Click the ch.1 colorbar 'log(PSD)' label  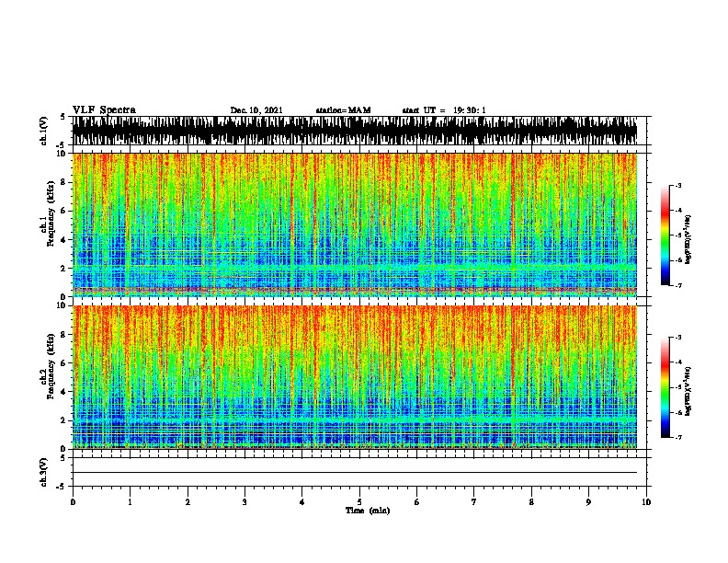688,239
